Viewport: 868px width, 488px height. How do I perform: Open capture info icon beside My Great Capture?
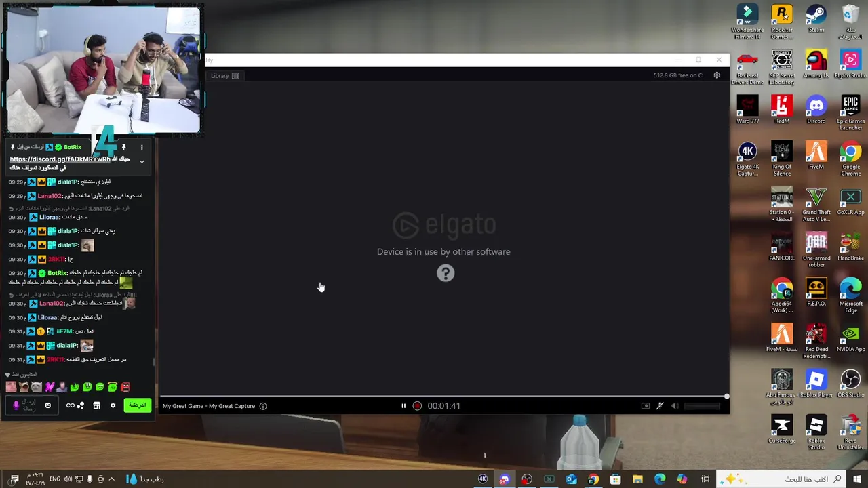(x=263, y=406)
